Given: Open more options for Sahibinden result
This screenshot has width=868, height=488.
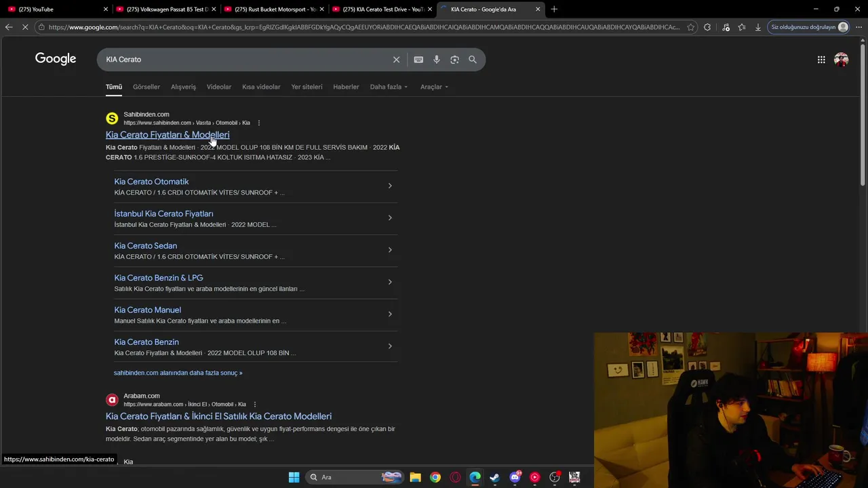Looking at the screenshot, I should click(x=258, y=123).
